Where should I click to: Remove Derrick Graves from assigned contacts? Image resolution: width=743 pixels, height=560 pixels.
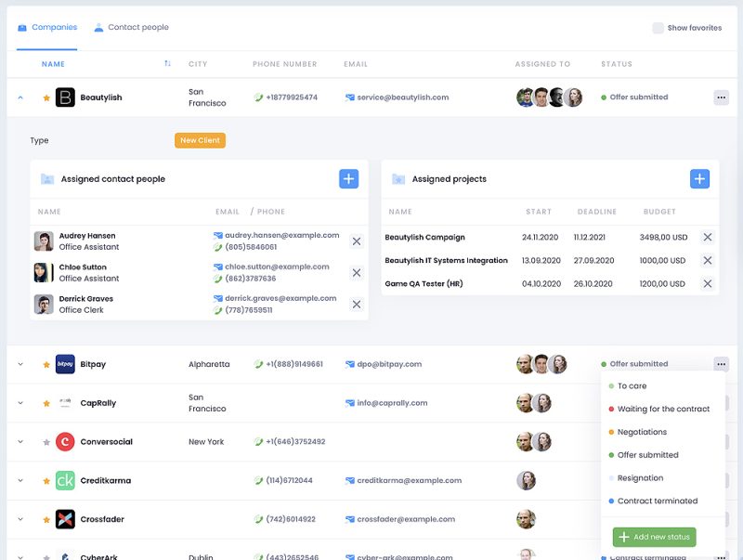[x=357, y=305]
